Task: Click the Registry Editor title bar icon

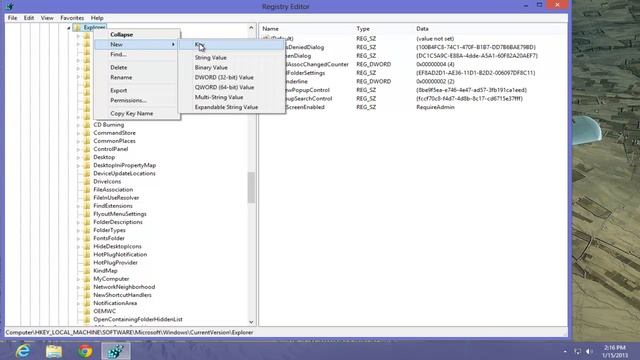Action: [10, 6]
